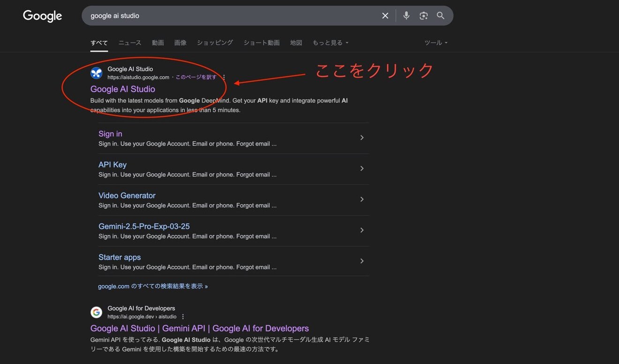Click the Google AI Studio favicon
Screen dimensions: 619x364
point(96,73)
